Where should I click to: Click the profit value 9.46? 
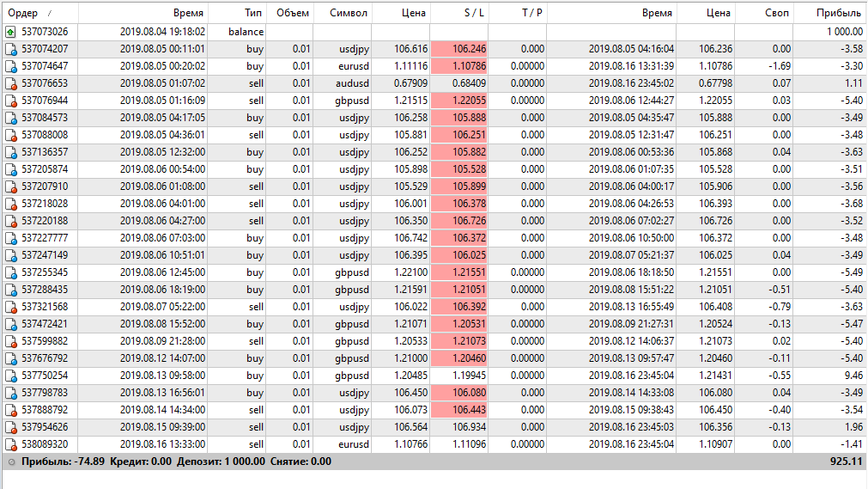[x=853, y=376]
